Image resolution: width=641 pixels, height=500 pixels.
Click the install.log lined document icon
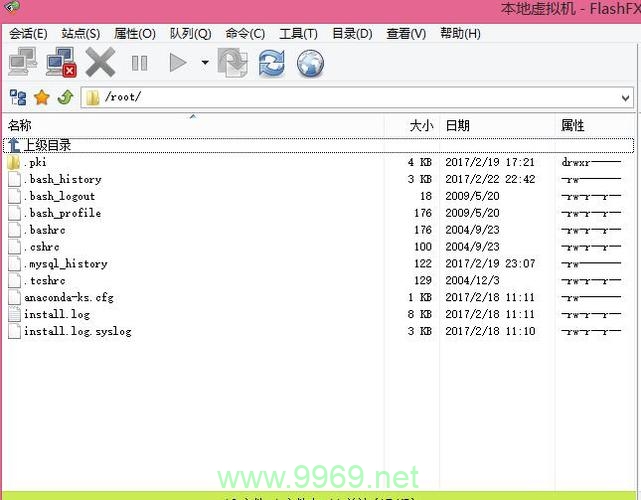[14, 314]
